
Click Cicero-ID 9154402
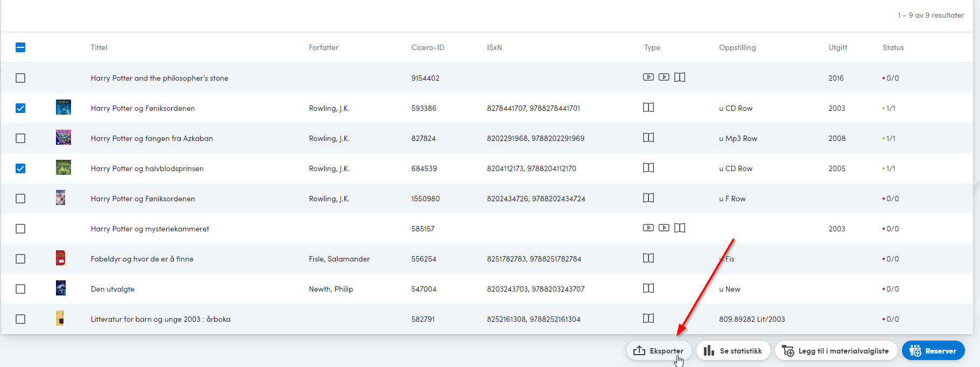click(425, 78)
